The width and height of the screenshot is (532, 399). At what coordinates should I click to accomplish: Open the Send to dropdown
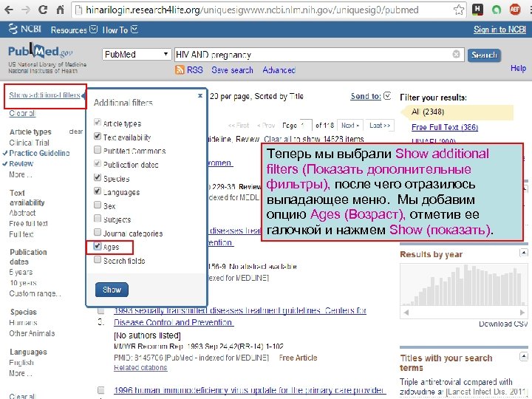370,96
